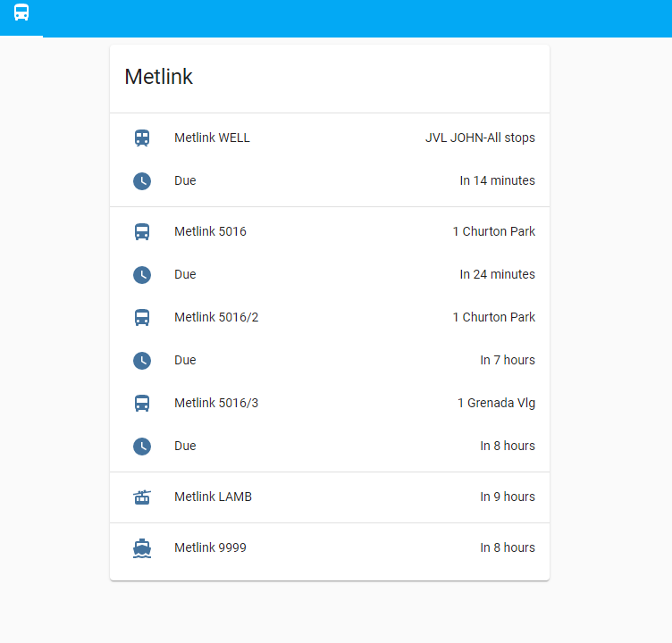Click clock icon beside In 14 minutes

[142, 181]
